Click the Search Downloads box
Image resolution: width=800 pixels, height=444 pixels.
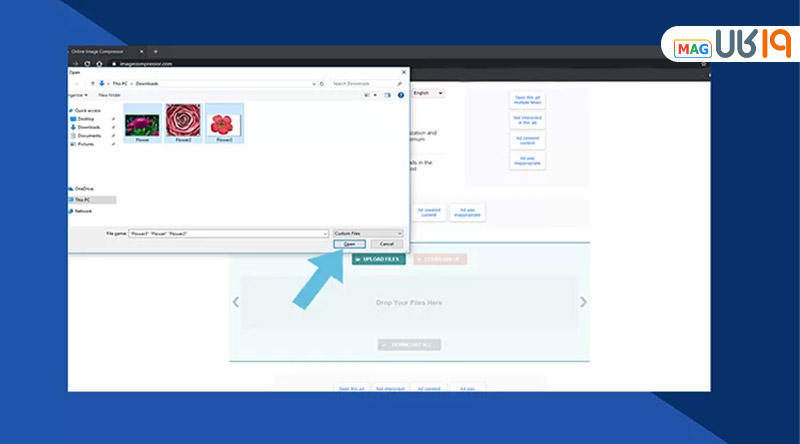(366, 83)
